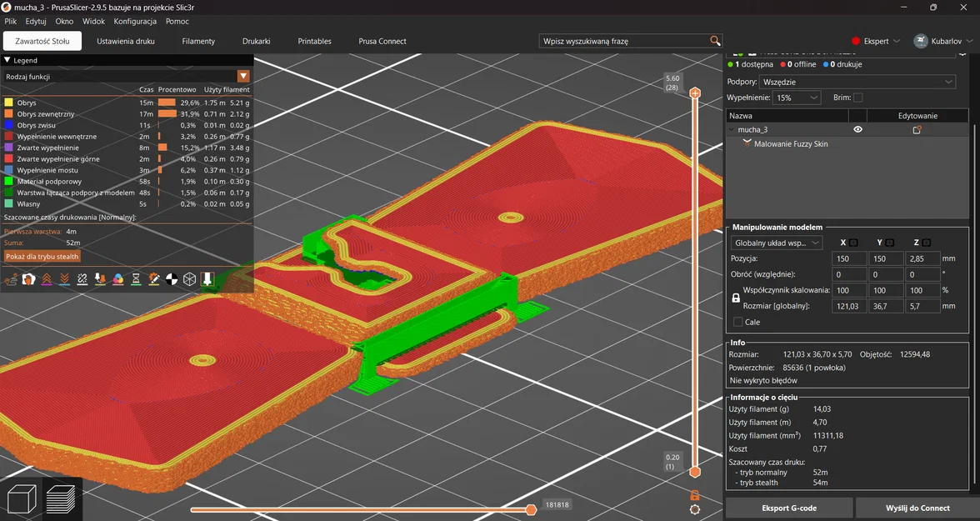
Task: Toggle color changes icon in legend
Action: tap(118, 279)
